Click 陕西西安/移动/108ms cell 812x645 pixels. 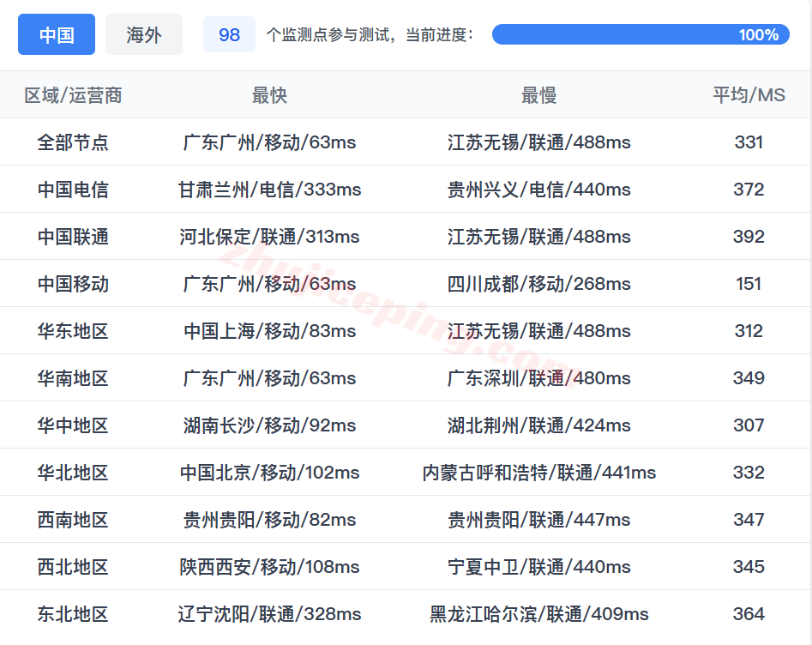click(x=269, y=566)
